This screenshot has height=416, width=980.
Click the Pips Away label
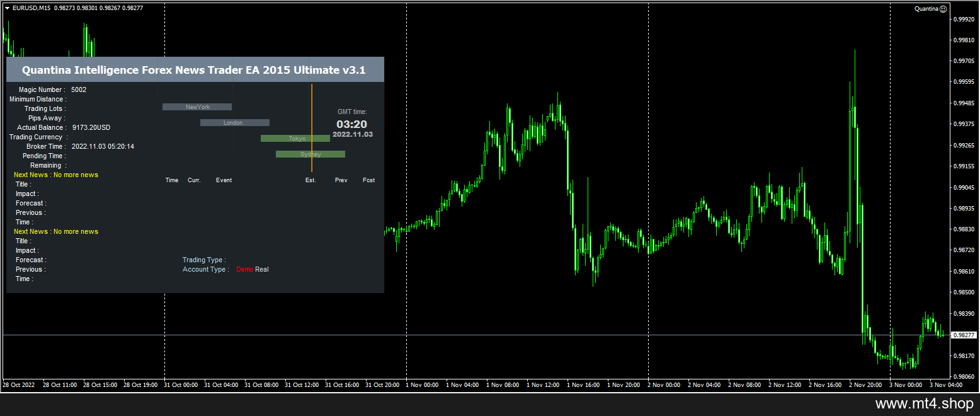click(x=47, y=118)
